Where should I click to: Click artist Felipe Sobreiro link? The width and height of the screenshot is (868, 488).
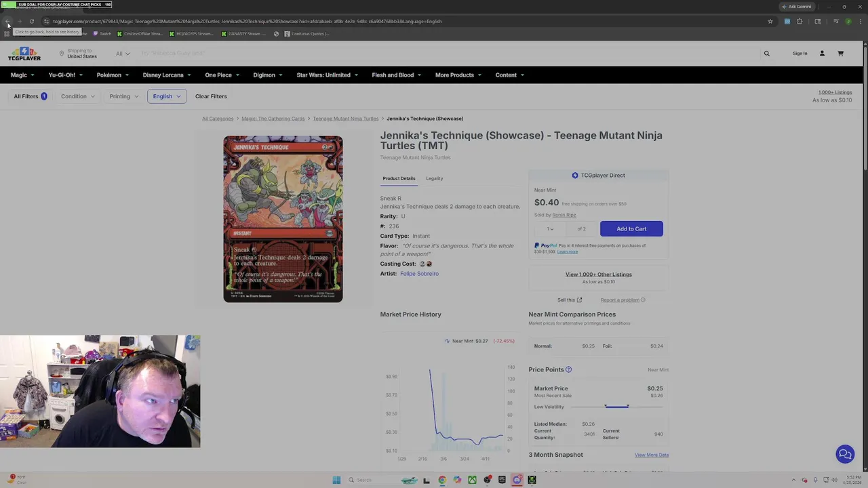[419, 274]
